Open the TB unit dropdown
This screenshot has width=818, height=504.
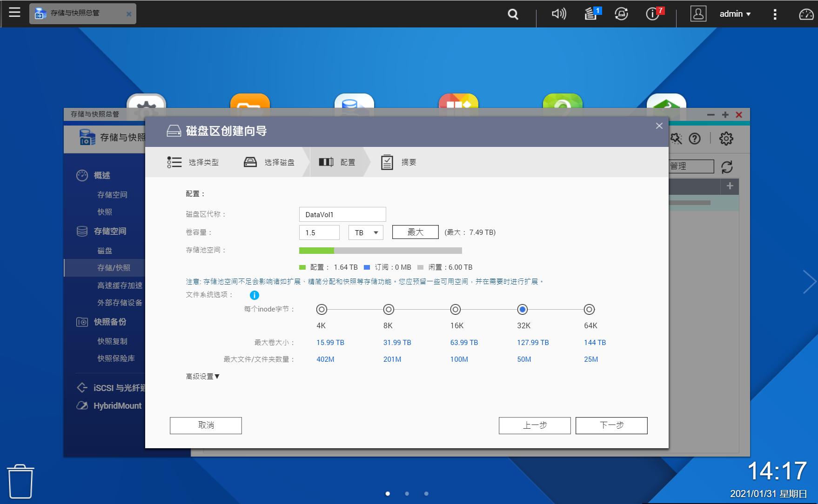point(366,232)
